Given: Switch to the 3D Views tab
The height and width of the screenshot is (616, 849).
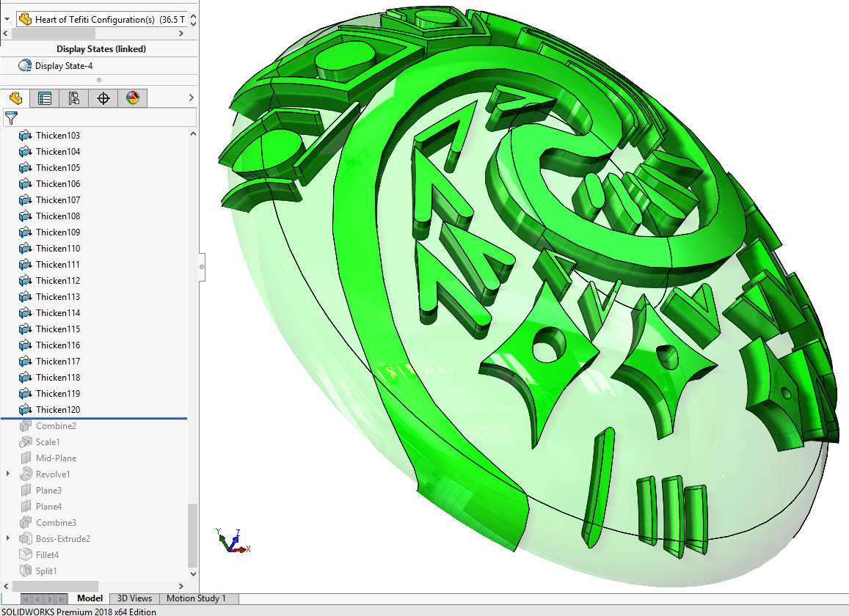Looking at the screenshot, I should coord(135,598).
